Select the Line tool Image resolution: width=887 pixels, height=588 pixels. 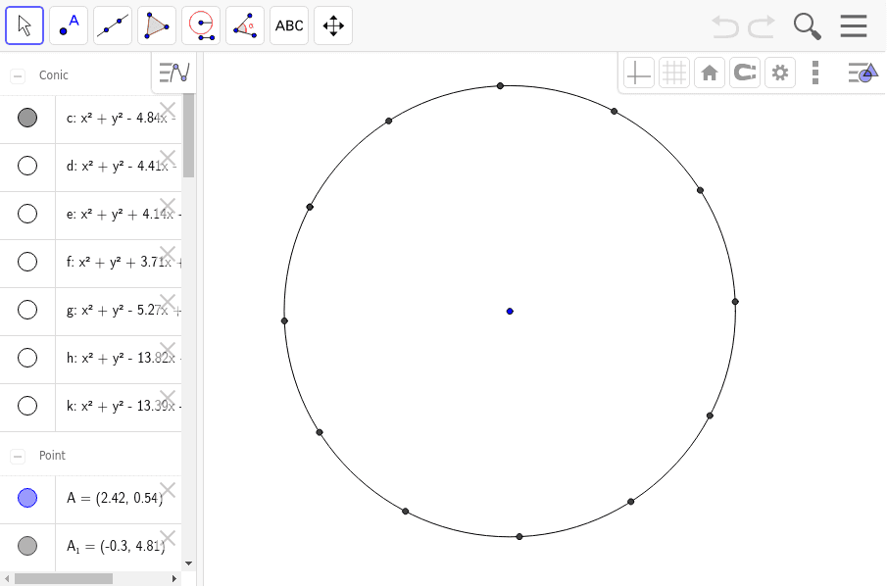coord(112,24)
